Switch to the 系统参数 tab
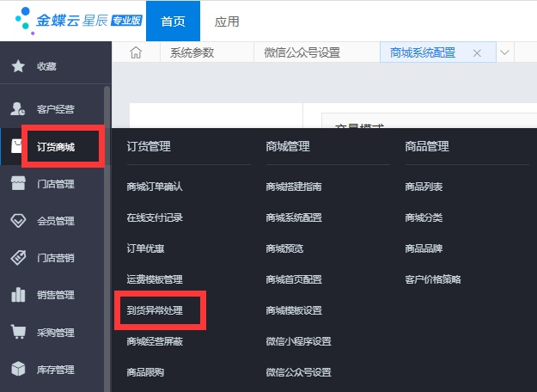The image size is (537, 392). (192, 53)
